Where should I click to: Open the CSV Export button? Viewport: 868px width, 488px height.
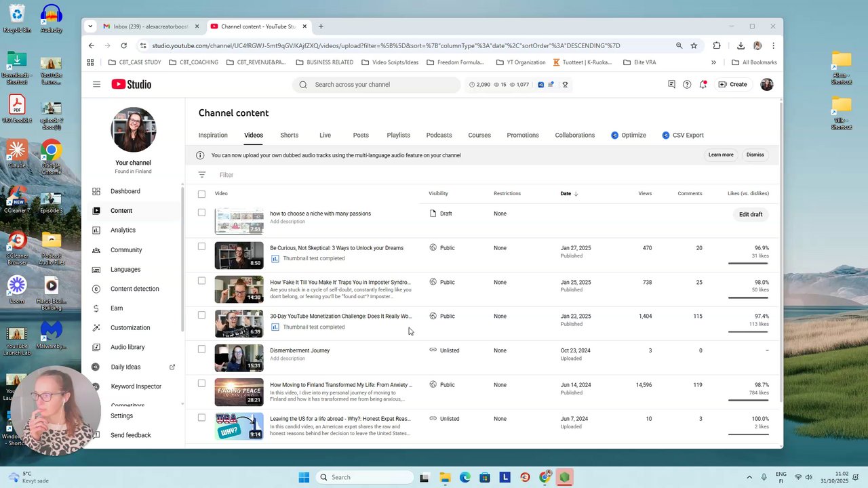click(683, 135)
